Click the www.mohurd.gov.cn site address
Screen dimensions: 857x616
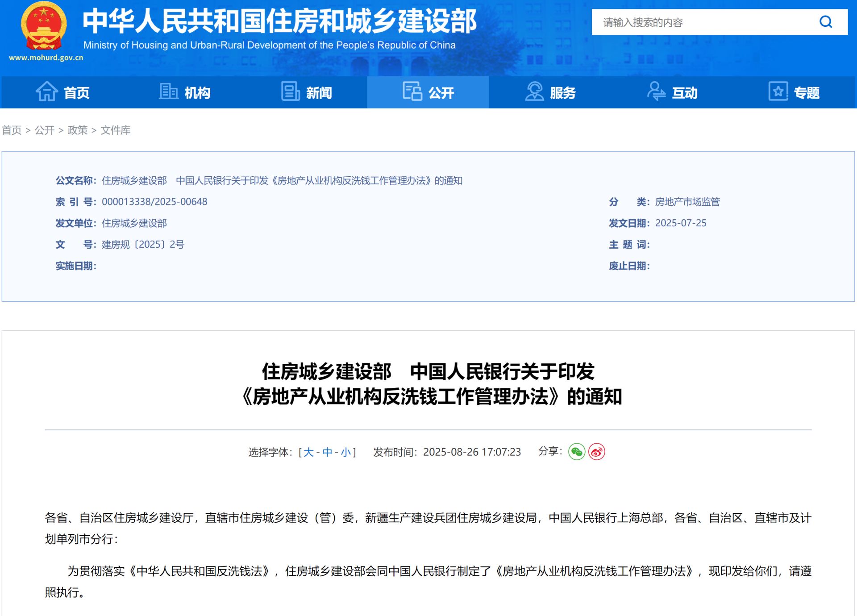46,58
